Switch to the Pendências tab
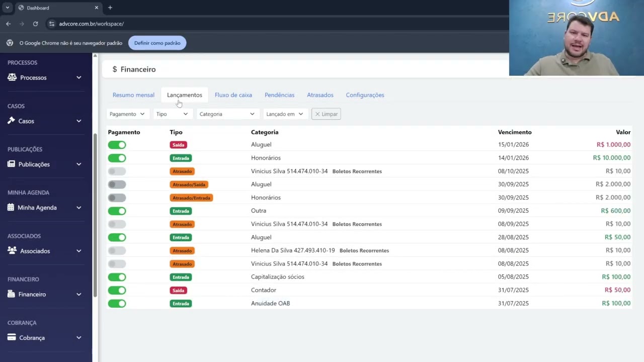 point(279,95)
